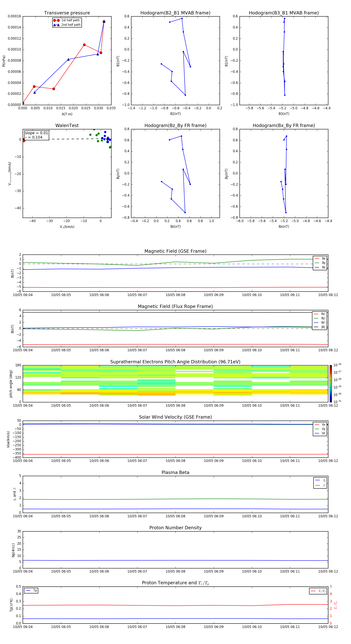Click the "Plasma Beta" plot title
This screenshot has height=644, width=351.
click(175, 473)
